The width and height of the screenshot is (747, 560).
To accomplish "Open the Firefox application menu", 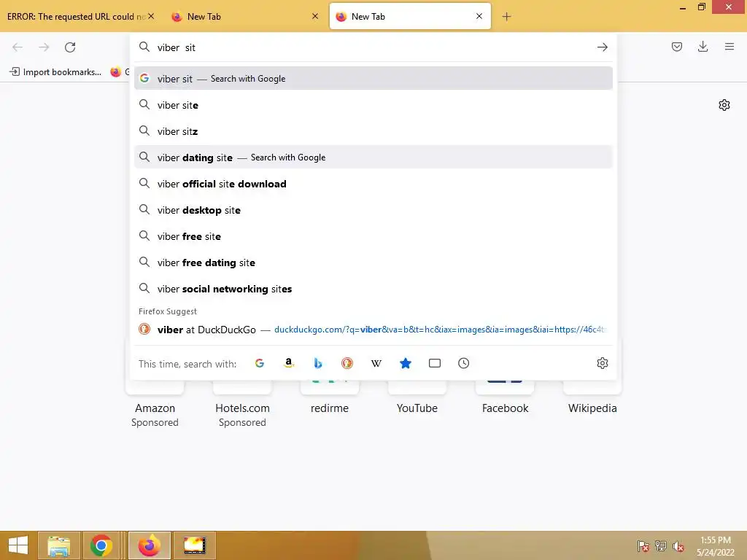I will coord(729,47).
